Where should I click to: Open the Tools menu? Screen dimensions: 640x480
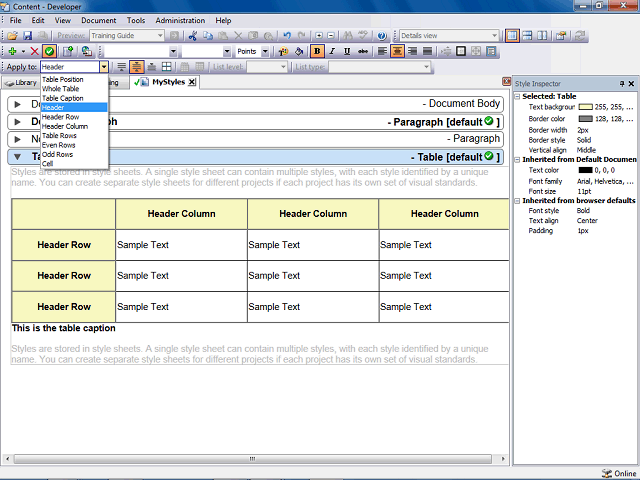136,20
